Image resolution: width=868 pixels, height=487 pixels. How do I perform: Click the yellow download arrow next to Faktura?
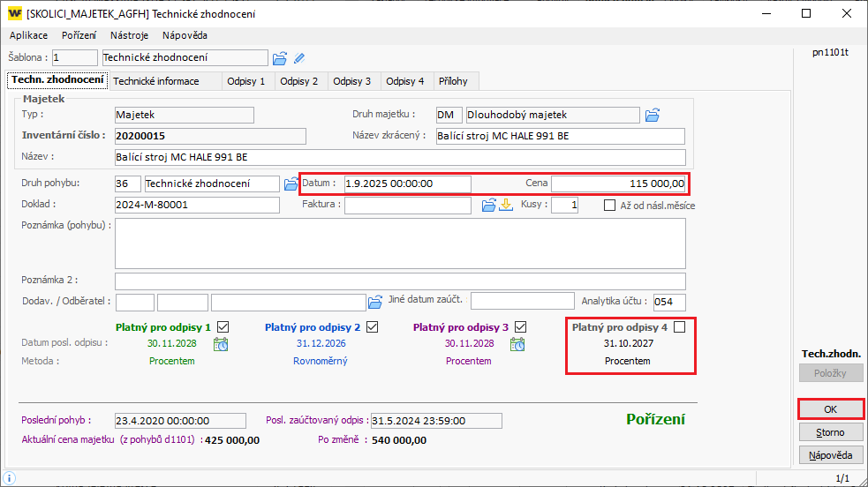(x=506, y=205)
